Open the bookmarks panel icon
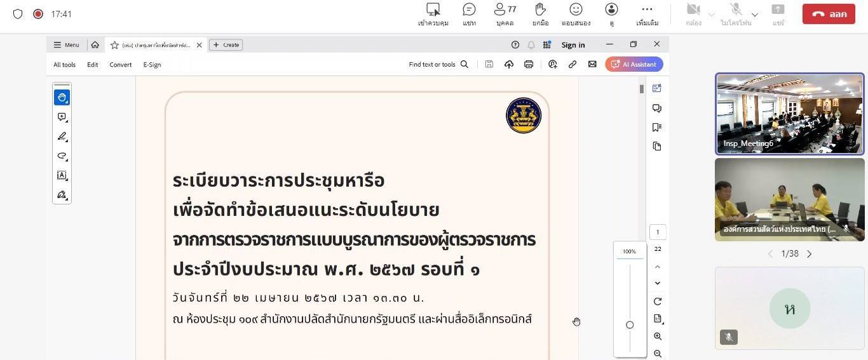The height and width of the screenshot is (360, 868). tap(657, 127)
